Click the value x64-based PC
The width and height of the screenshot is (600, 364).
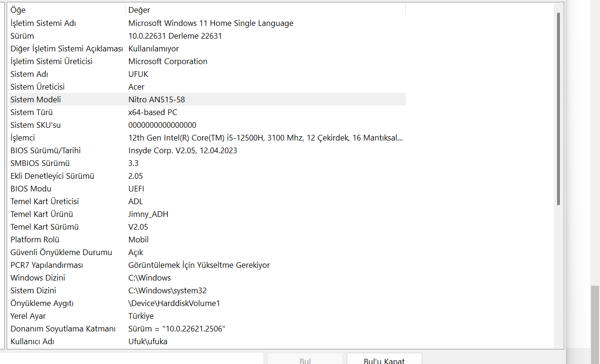pyautogui.click(x=153, y=112)
